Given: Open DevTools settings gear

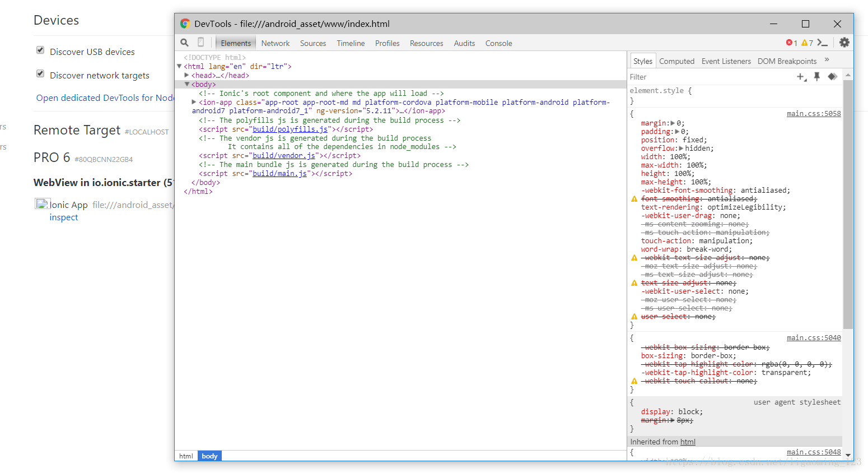Looking at the screenshot, I should [x=844, y=43].
